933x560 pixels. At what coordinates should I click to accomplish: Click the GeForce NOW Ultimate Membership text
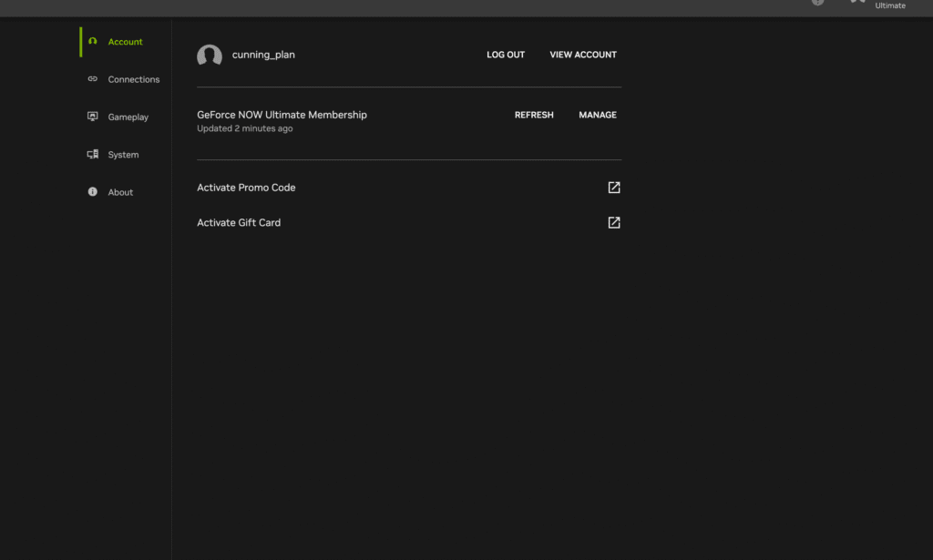click(x=282, y=115)
